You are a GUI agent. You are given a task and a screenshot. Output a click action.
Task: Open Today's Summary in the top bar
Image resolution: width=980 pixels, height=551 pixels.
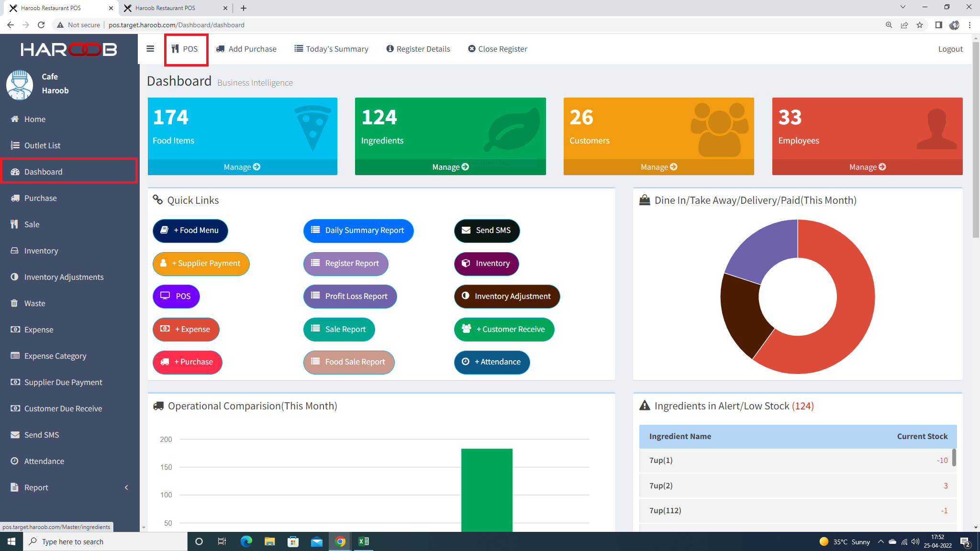click(x=331, y=49)
